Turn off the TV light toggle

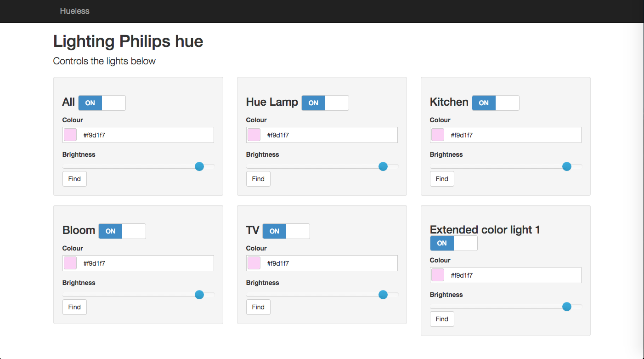coord(286,231)
